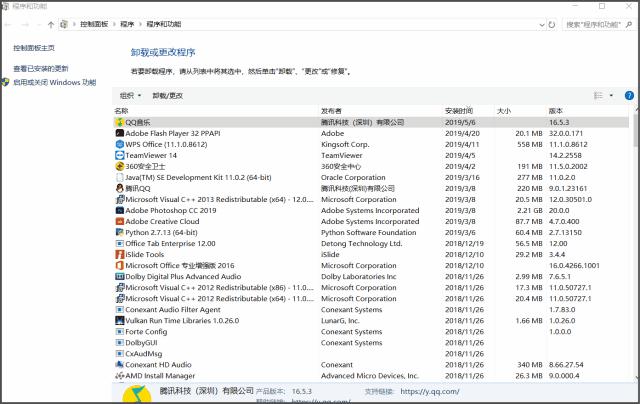Open 控制面板主页 link
The image size is (640, 404).
tap(34, 48)
